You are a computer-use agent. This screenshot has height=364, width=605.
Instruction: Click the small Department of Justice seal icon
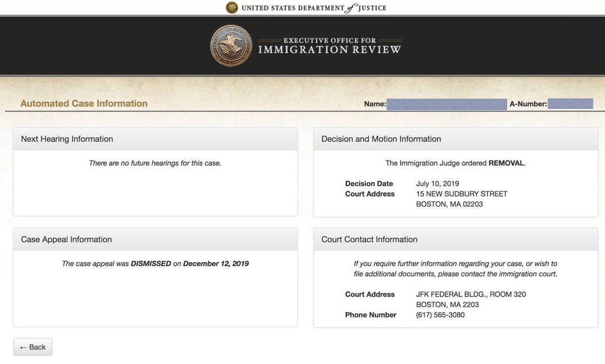232,8
